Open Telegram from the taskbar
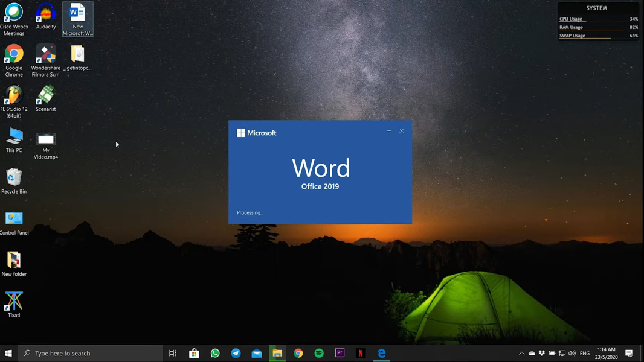The image size is (644, 362). click(236, 353)
